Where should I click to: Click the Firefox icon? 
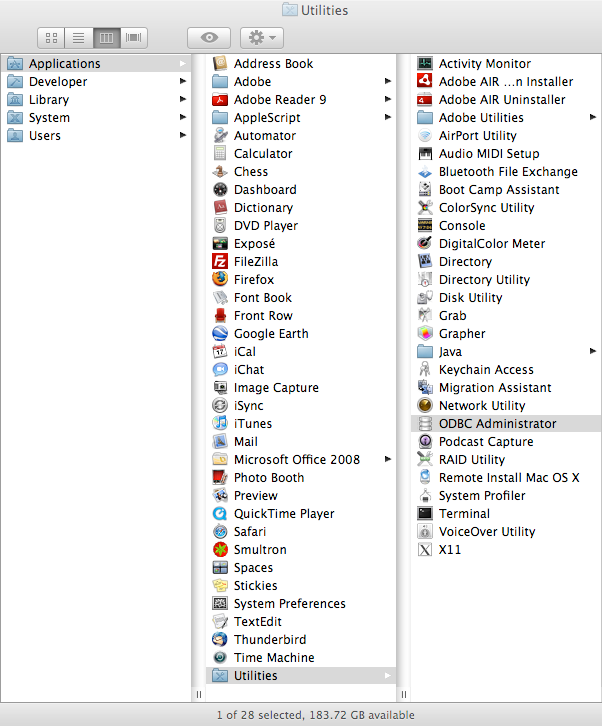[220, 279]
